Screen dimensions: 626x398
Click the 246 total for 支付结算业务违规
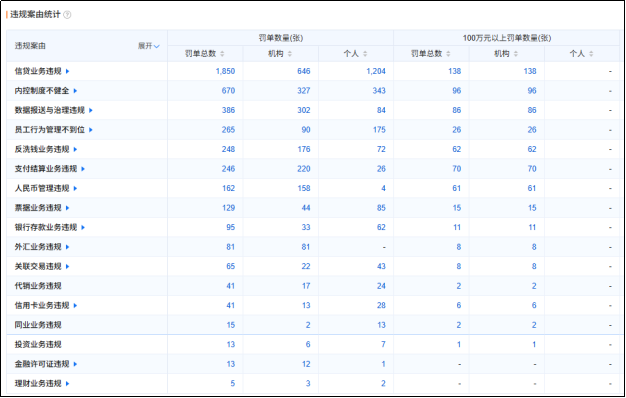pyautogui.click(x=228, y=169)
